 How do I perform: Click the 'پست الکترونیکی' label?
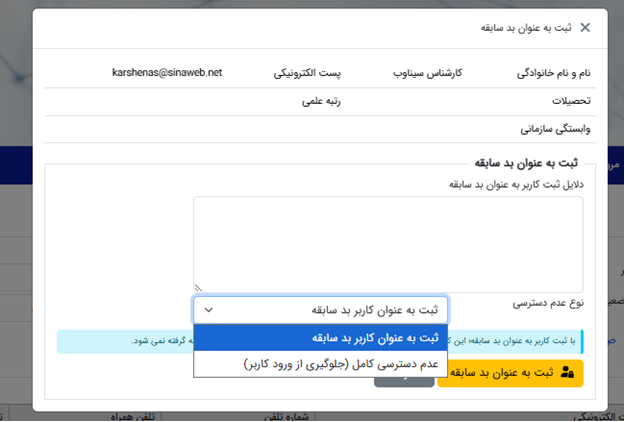309,74
